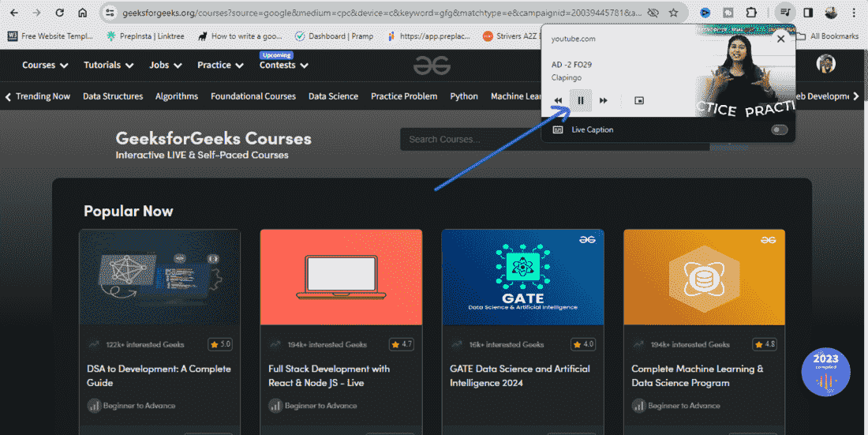The width and height of the screenshot is (868, 435).
Task: Select the Python category
Action: [464, 96]
